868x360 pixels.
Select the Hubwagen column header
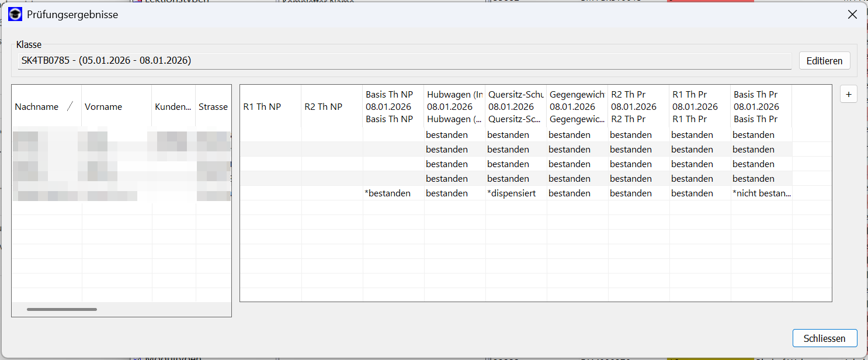point(454,106)
